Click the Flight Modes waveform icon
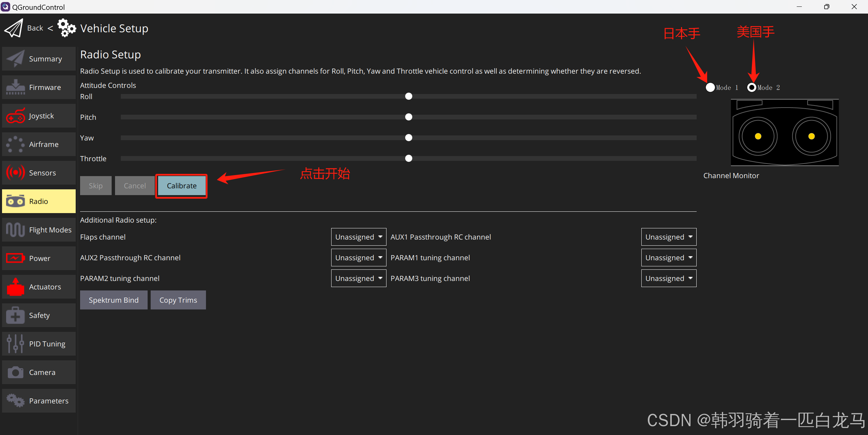The height and width of the screenshot is (435, 868). point(15,230)
